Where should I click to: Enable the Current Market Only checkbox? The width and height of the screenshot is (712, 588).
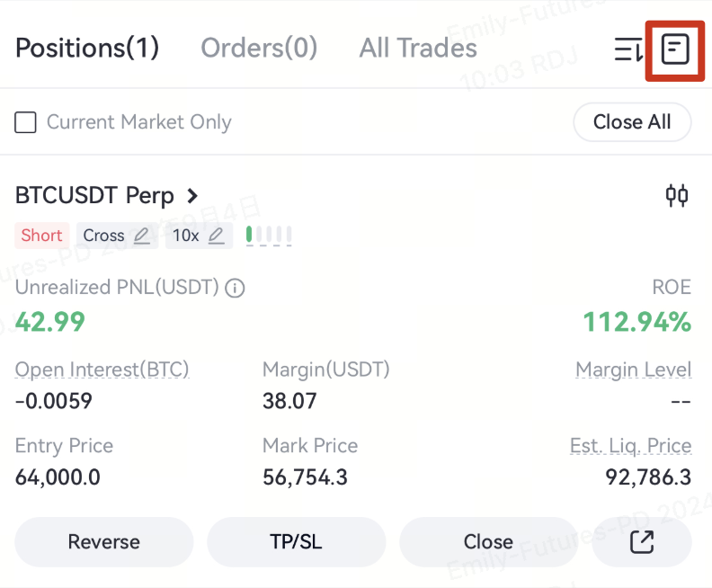pos(26,122)
